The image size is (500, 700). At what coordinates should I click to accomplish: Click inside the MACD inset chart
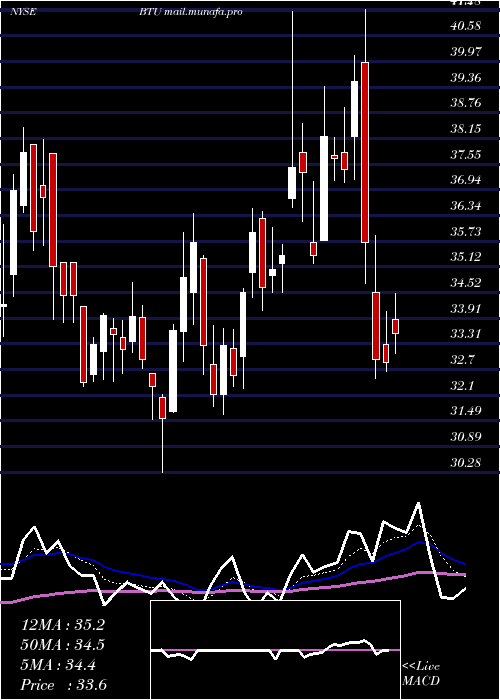[x=275, y=650]
